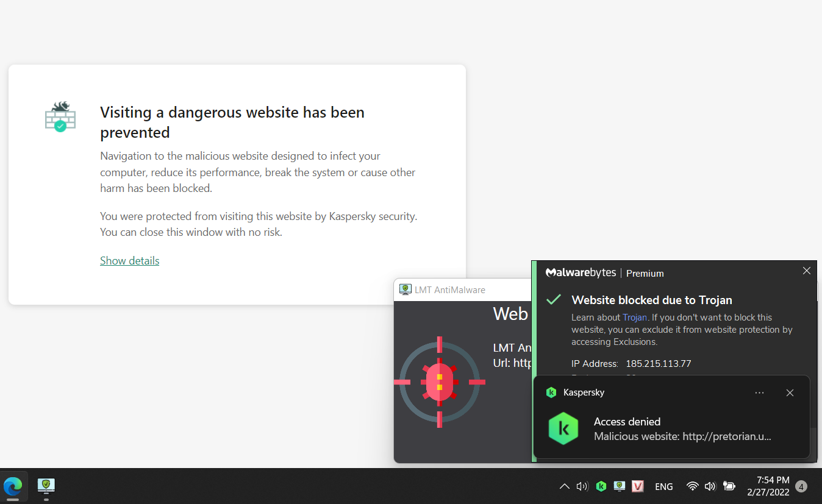
Task: Open the clock showing 7:54 PM
Action: [x=768, y=486]
